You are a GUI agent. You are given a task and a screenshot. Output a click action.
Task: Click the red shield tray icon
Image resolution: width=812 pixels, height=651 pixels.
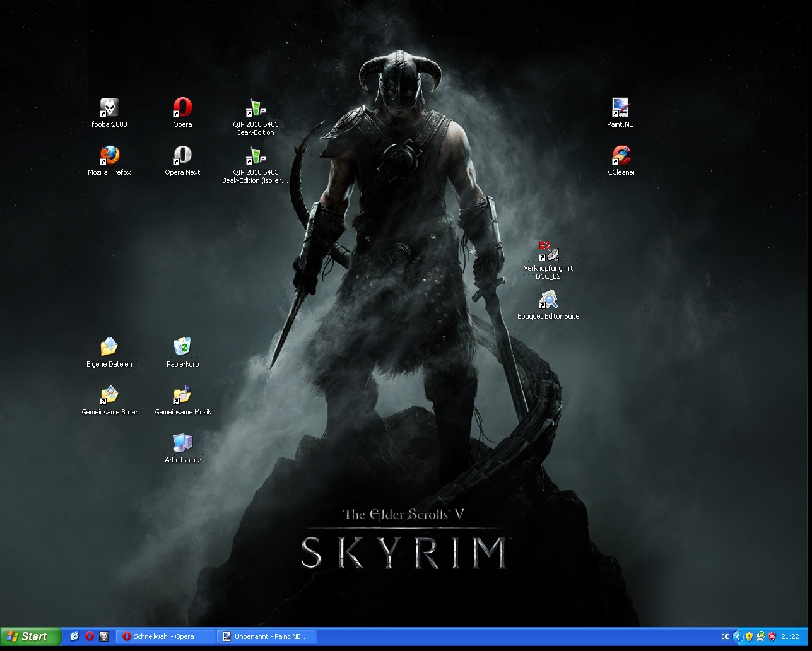pyautogui.click(x=772, y=636)
